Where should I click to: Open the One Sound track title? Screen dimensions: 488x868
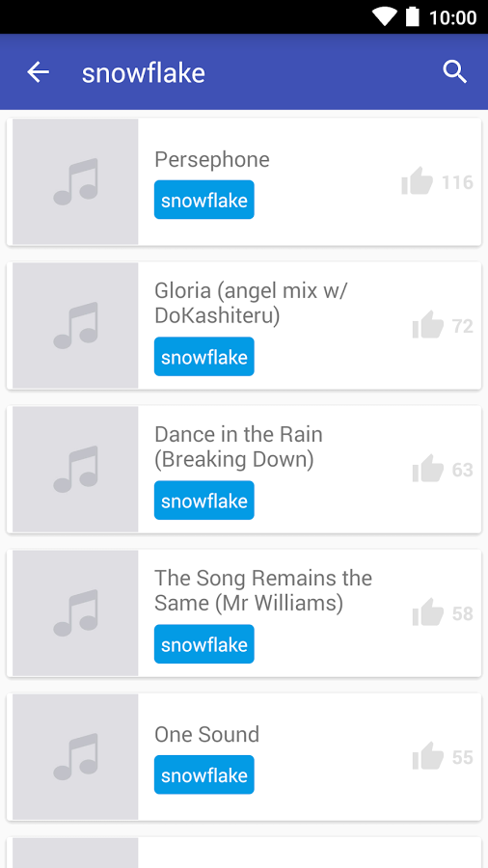click(x=207, y=735)
